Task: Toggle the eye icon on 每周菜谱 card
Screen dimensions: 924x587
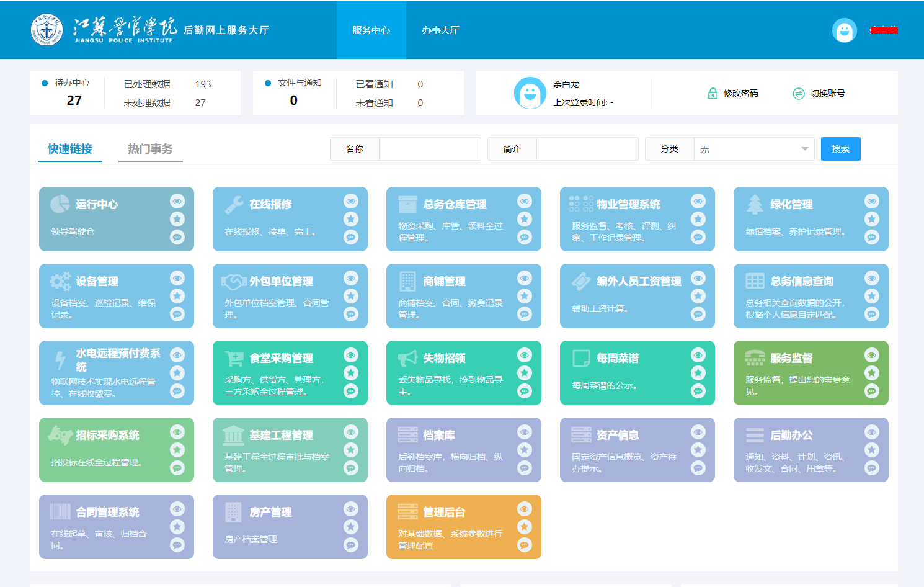Action: 698,355
